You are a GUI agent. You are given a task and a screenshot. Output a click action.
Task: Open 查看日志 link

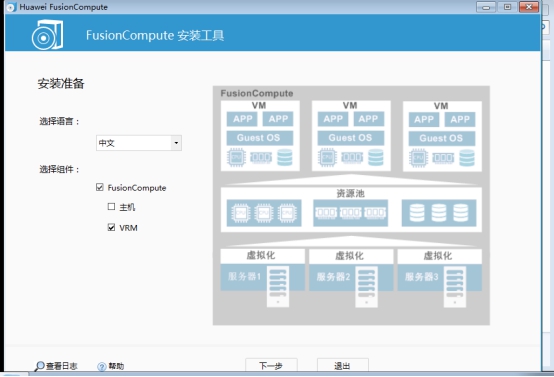62,366
